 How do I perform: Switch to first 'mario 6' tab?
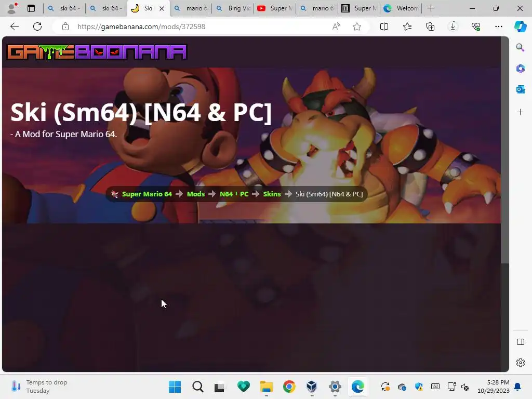(191, 8)
